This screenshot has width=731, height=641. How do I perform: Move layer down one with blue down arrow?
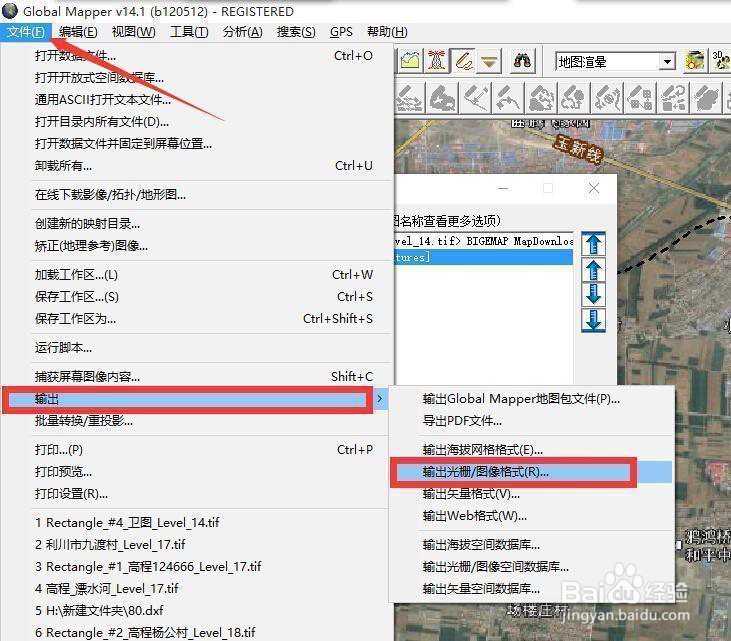pos(593,294)
